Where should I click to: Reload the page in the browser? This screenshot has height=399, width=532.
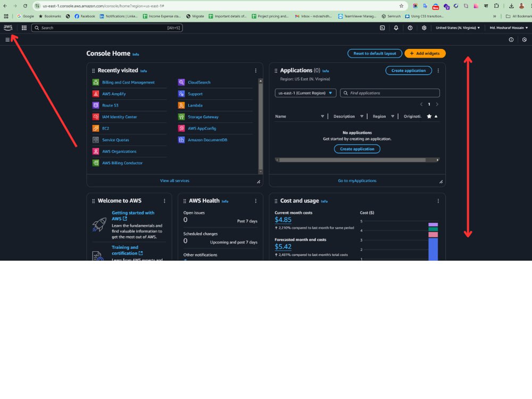(25, 6)
